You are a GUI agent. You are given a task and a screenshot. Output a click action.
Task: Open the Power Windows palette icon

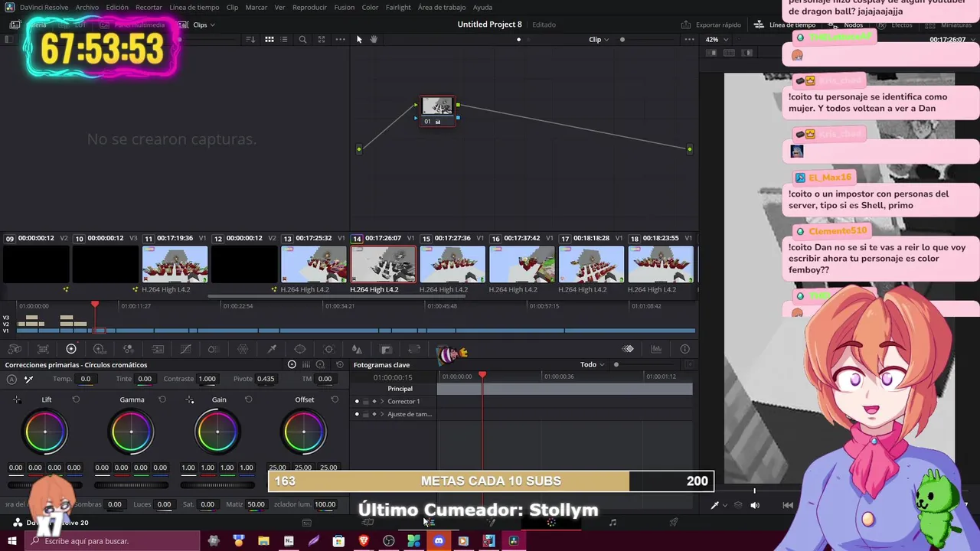click(300, 349)
